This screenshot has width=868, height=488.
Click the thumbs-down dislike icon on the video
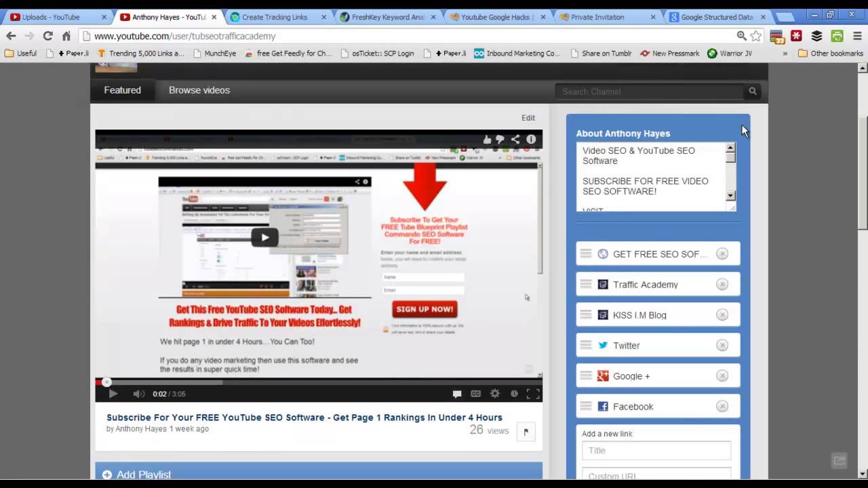[x=500, y=140]
